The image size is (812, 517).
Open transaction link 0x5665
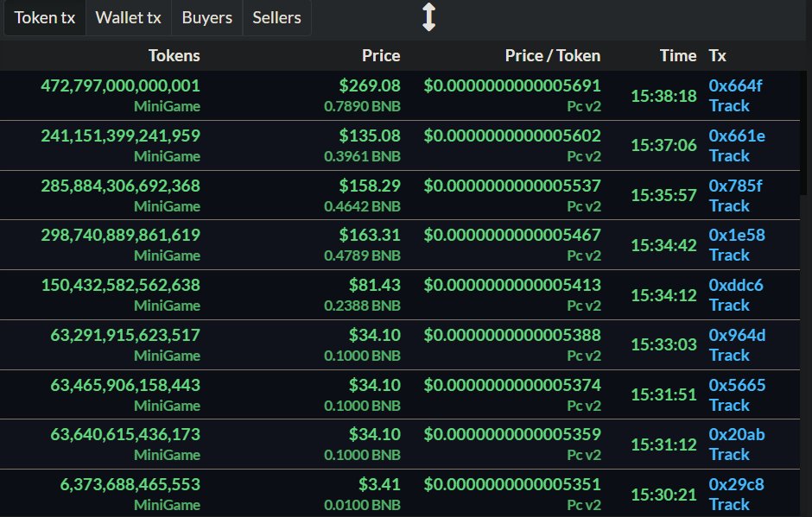[737, 385]
